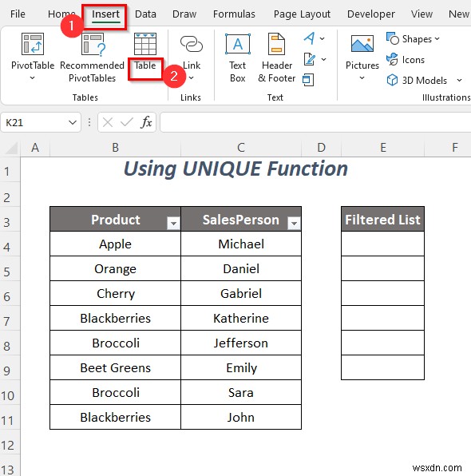Screen dimensions: 471x476
Task: Expand the PivotTable dropdown arrow
Action: coord(32,78)
